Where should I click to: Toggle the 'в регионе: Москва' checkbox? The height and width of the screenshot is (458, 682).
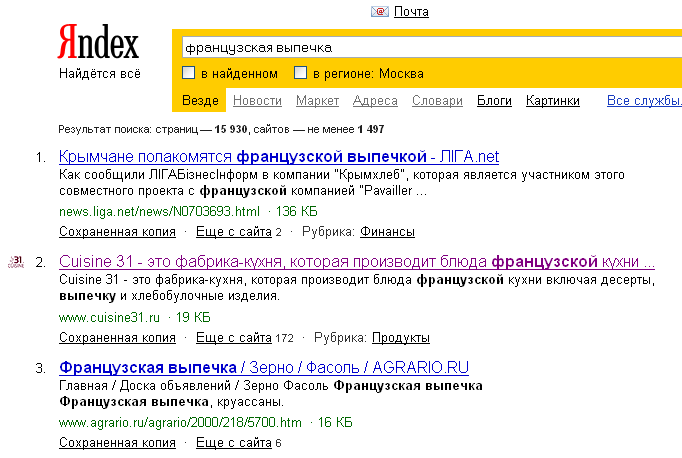301,73
